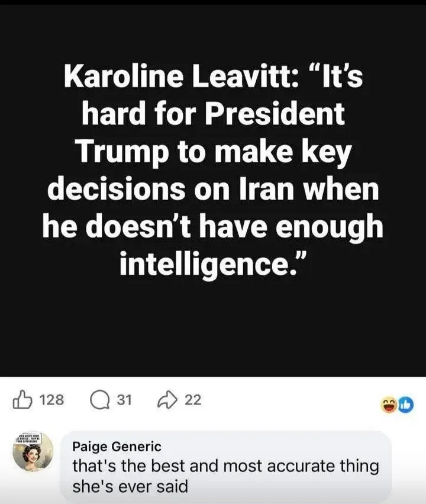Viewport: 426px width, 504px height.
Task: Click the blue Like reaction badge
Action: 406,405
